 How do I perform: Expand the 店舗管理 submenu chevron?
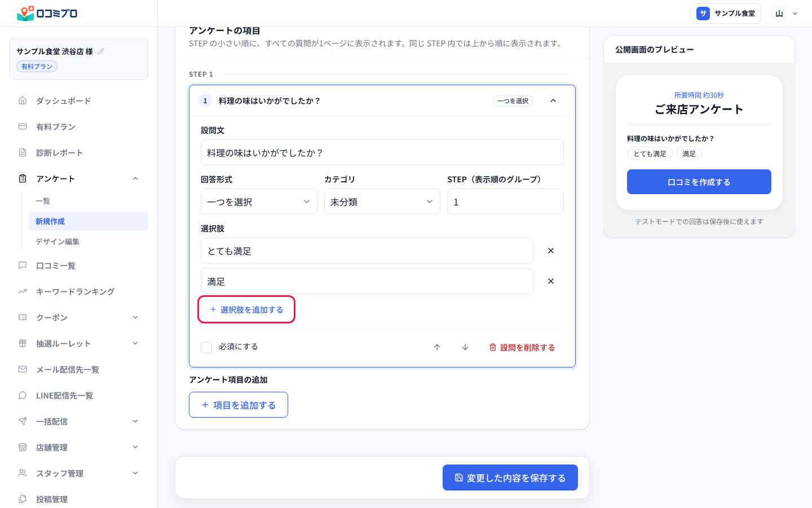point(135,447)
